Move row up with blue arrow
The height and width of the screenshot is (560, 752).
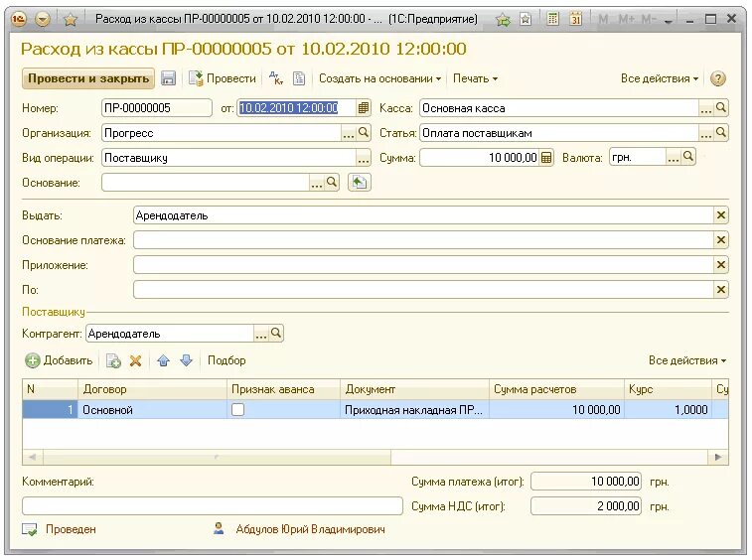click(x=164, y=360)
